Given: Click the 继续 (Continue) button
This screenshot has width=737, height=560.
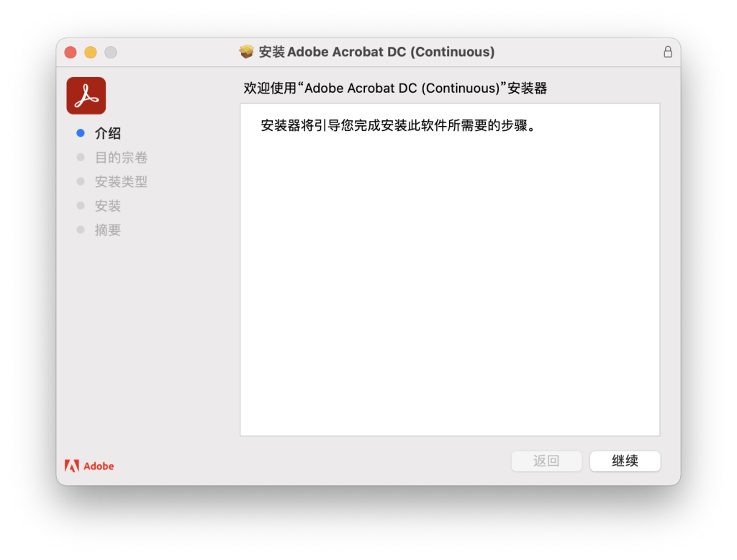Looking at the screenshot, I should point(625,461).
